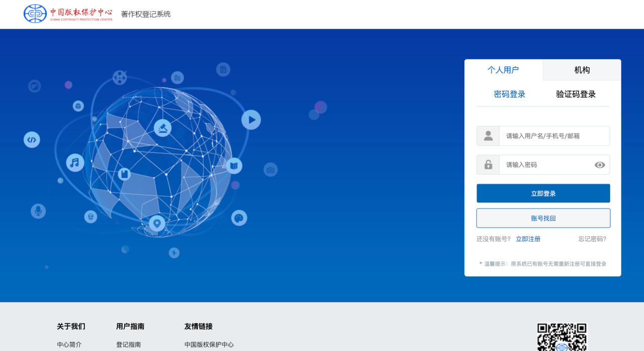Image resolution: width=644 pixels, height=351 pixels.
Task: Open the 中心简介 footer link
Action: click(x=69, y=345)
